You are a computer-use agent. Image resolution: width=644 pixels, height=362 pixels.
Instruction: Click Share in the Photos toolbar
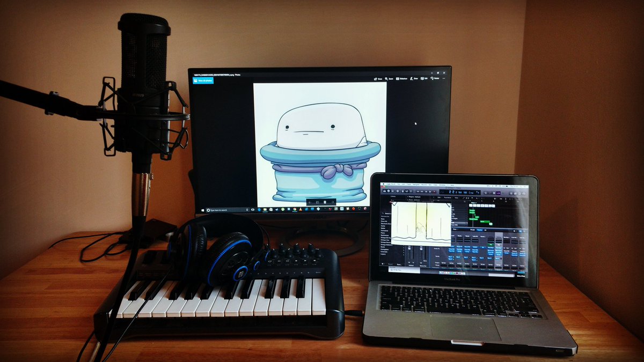coord(378,79)
